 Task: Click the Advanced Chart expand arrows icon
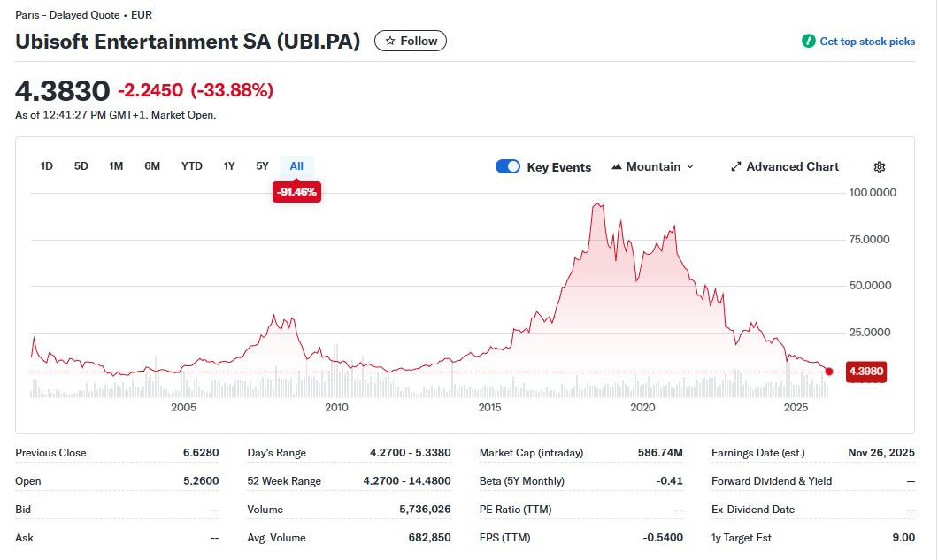tap(736, 167)
